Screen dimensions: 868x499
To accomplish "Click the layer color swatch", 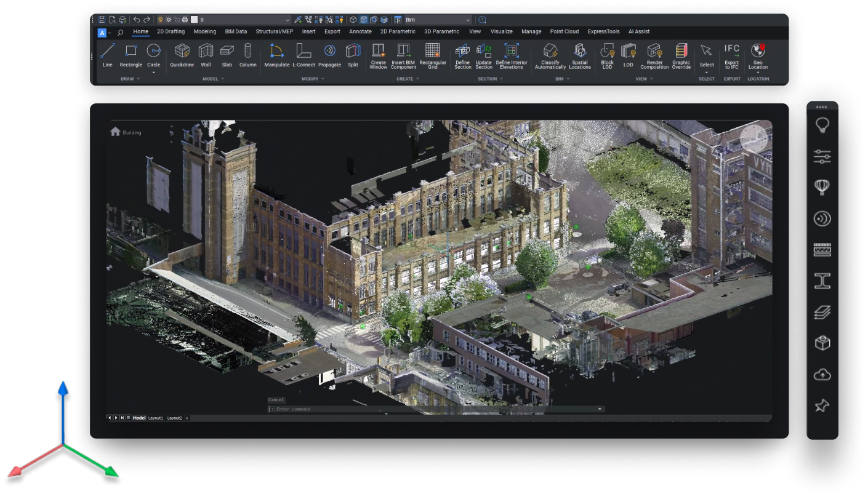I will point(193,20).
